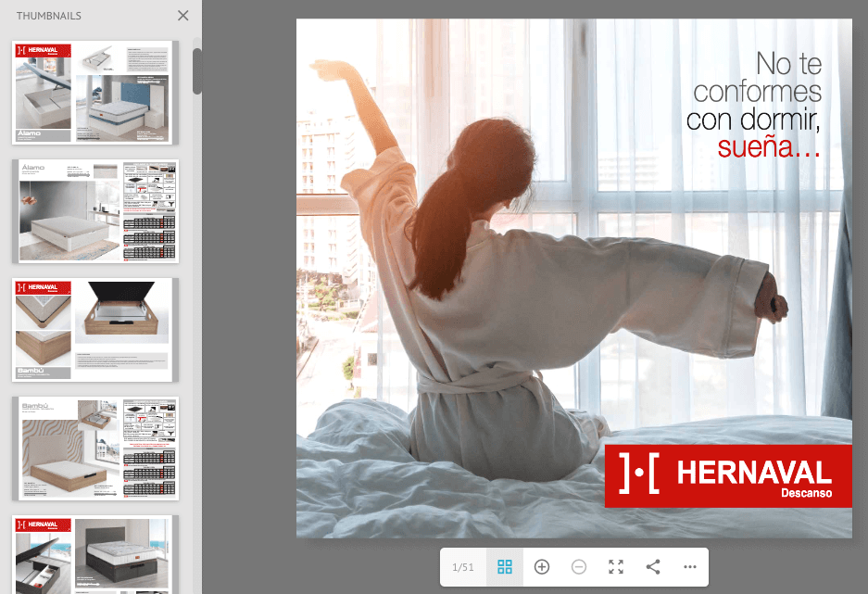Click the zoom out minus icon

pos(579,567)
